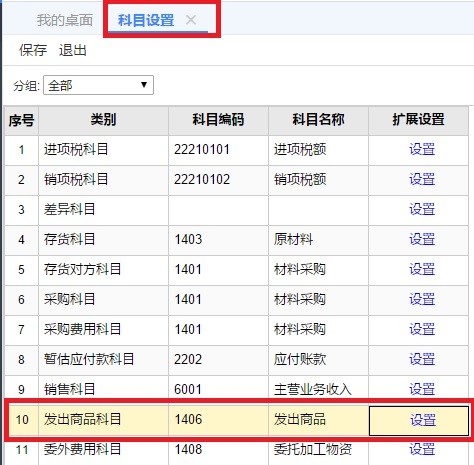Select the 进项税科目 category cell
Screen dimensions: 474x465
[103, 150]
